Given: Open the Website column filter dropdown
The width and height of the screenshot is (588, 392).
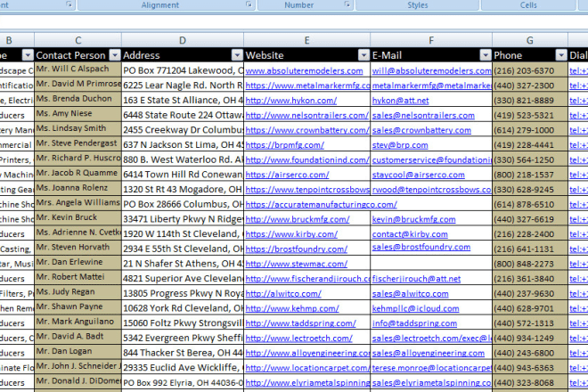Looking at the screenshot, I should pos(363,55).
